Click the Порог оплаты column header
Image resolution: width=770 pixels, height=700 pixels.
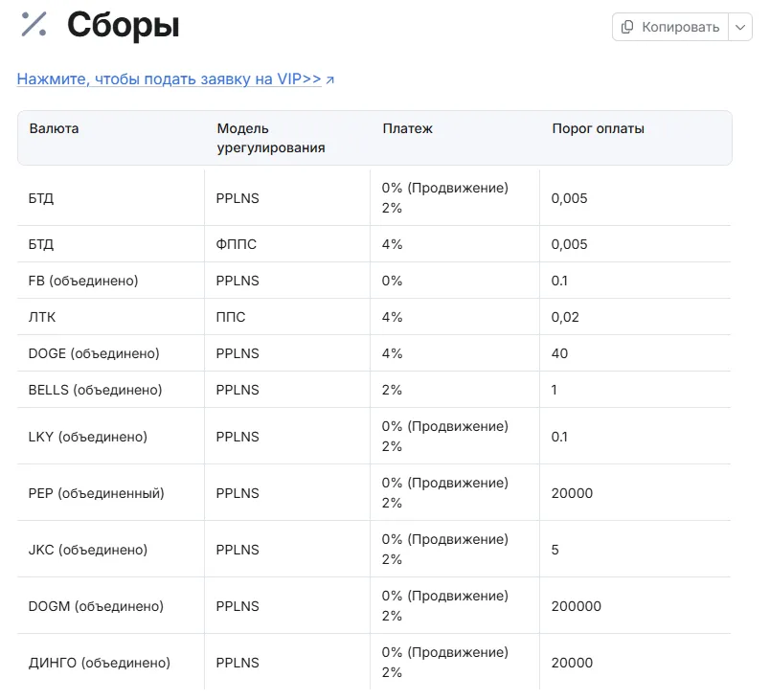[599, 128]
